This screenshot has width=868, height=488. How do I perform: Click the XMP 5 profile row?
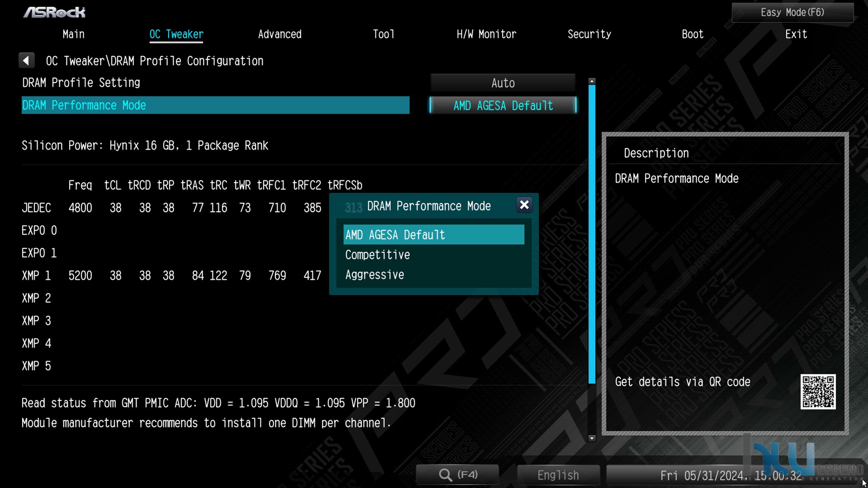coord(36,366)
